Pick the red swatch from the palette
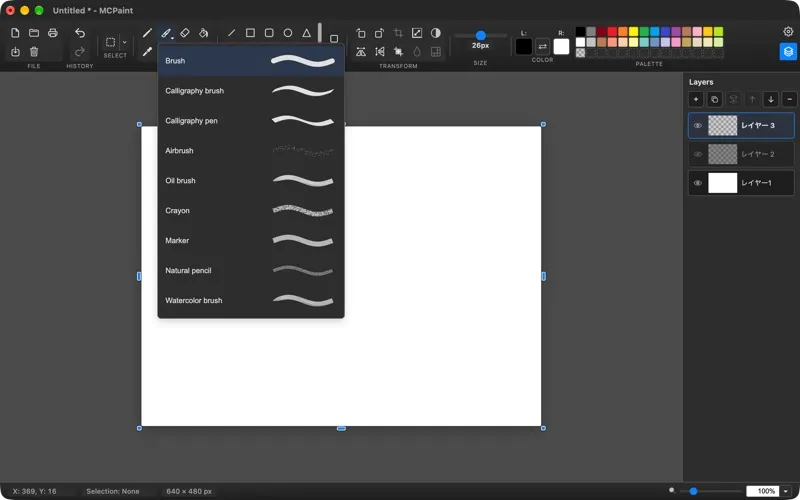This screenshot has width=800, height=500. click(612, 32)
